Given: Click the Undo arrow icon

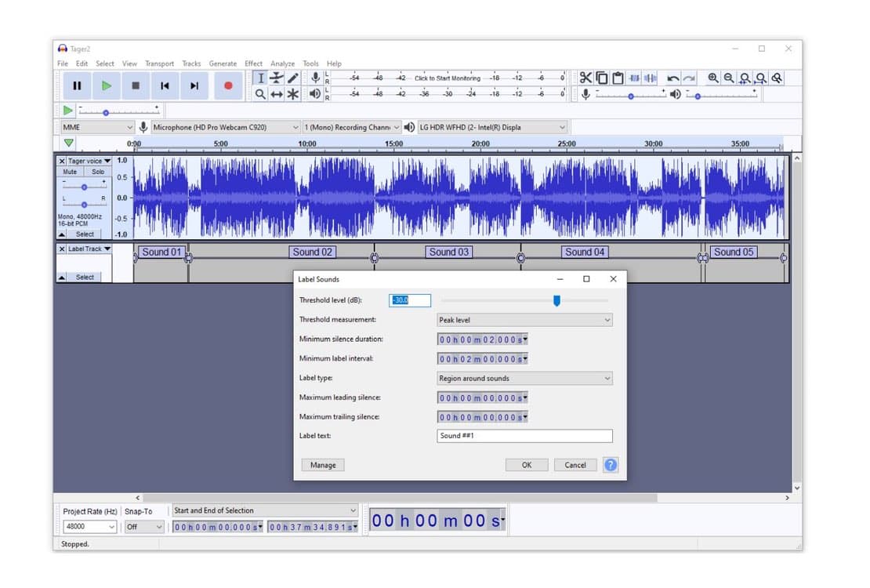Looking at the screenshot, I should point(673,78).
